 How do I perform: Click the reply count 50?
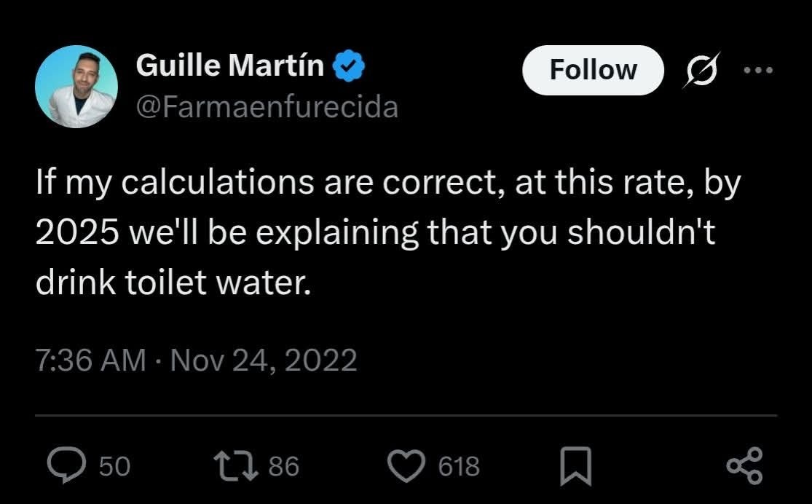(114, 466)
